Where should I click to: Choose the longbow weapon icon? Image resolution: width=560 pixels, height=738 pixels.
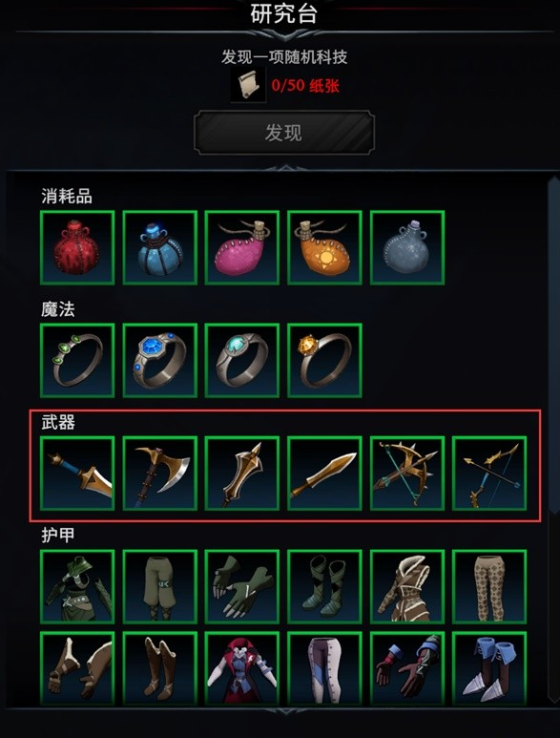(x=489, y=474)
